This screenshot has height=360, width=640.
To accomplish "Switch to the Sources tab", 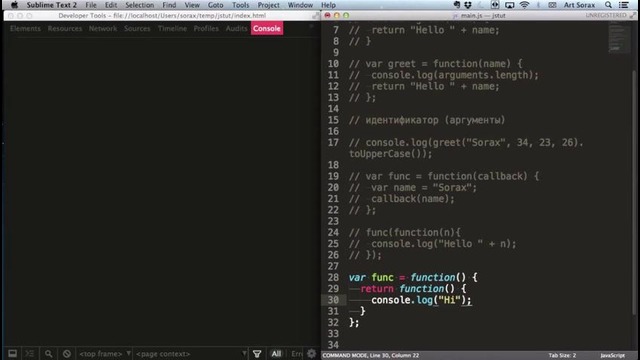I will click(x=137, y=29).
